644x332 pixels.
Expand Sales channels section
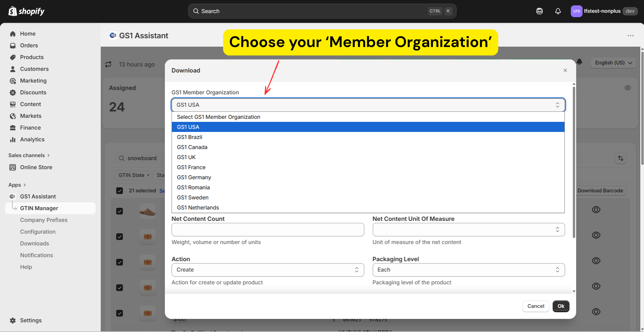pos(29,155)
